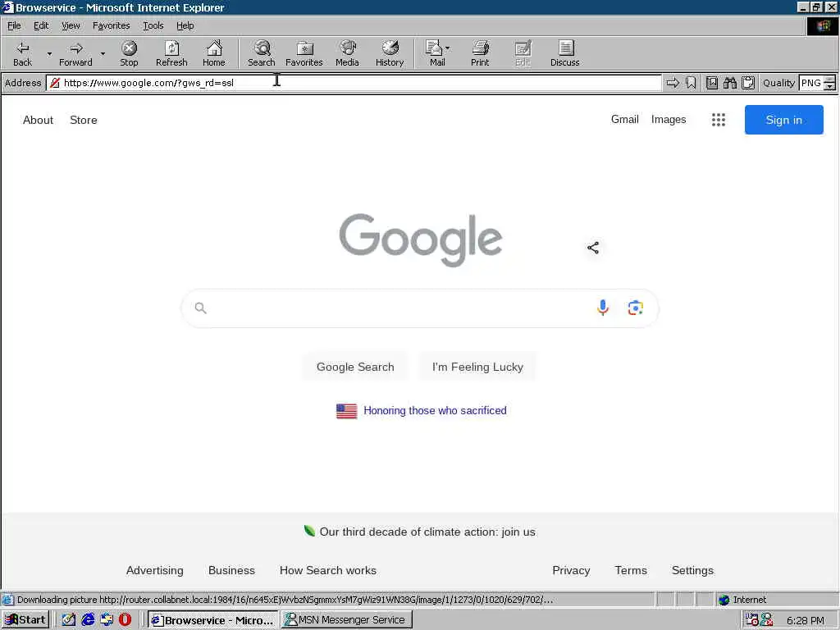Click the MSN Messenger tray icon
840x630 pixels.
767,620
